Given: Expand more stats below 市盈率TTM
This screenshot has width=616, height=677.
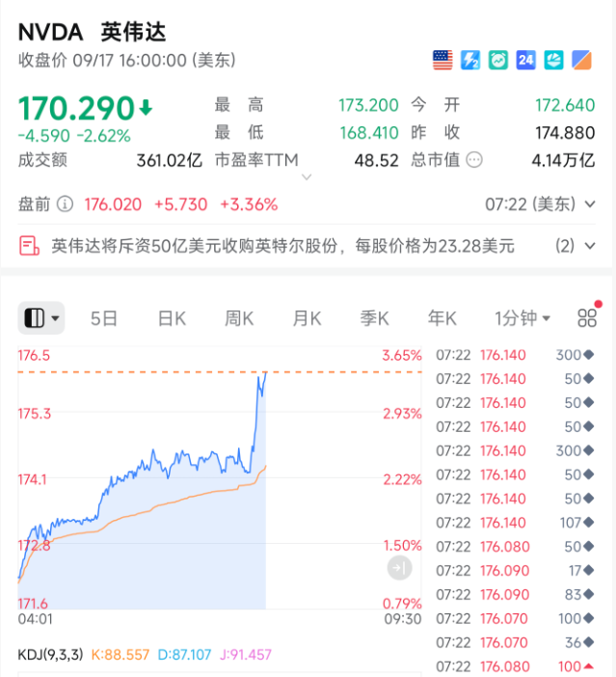Looking at the screenshot, I should click(307, 177).
